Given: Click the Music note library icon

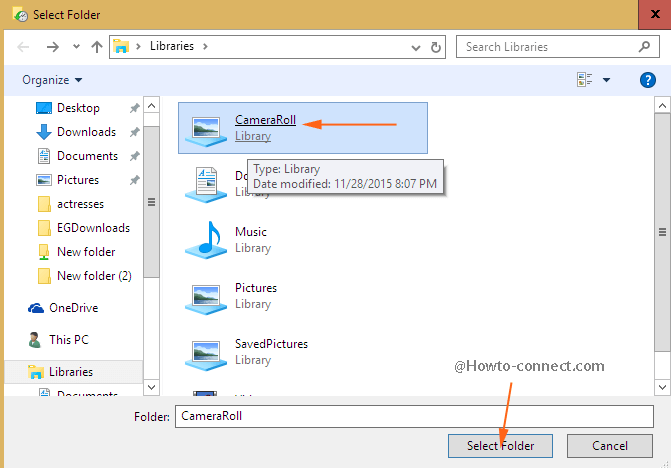Looking at the screenshot, I should point(206,240).
